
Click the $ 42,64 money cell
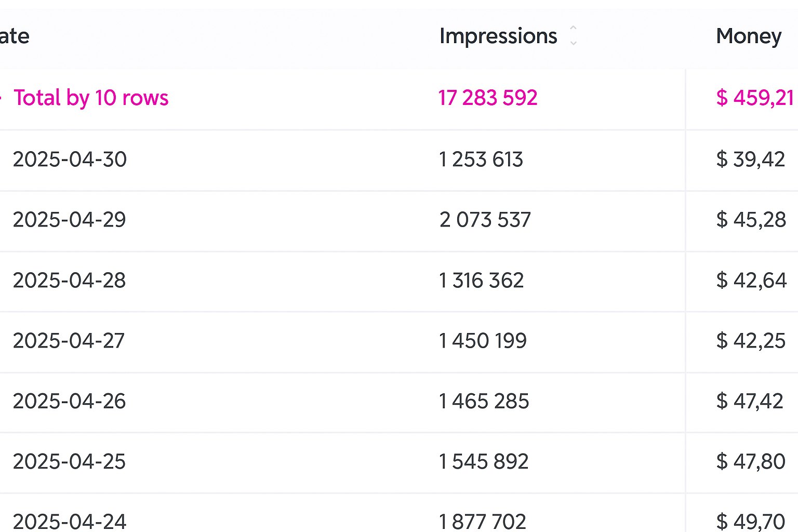pos(751,281)
